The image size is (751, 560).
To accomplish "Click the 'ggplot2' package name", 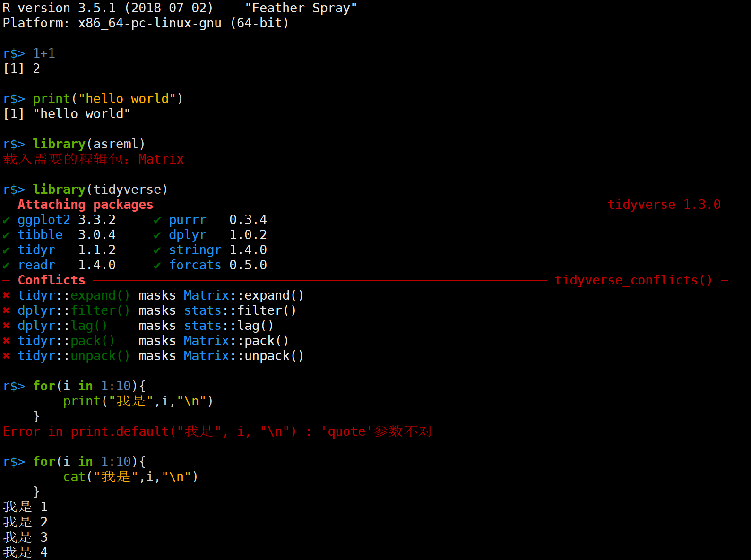I will click(x=44, y=220).
